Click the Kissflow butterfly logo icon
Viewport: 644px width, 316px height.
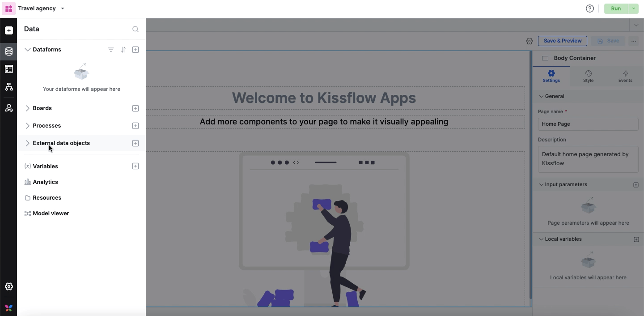point(8,308)
